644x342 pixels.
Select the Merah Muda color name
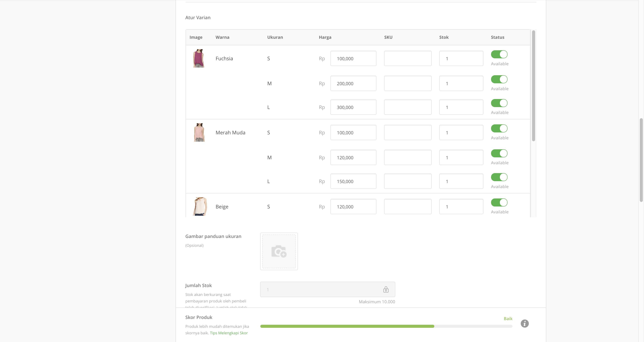point(230,132)
